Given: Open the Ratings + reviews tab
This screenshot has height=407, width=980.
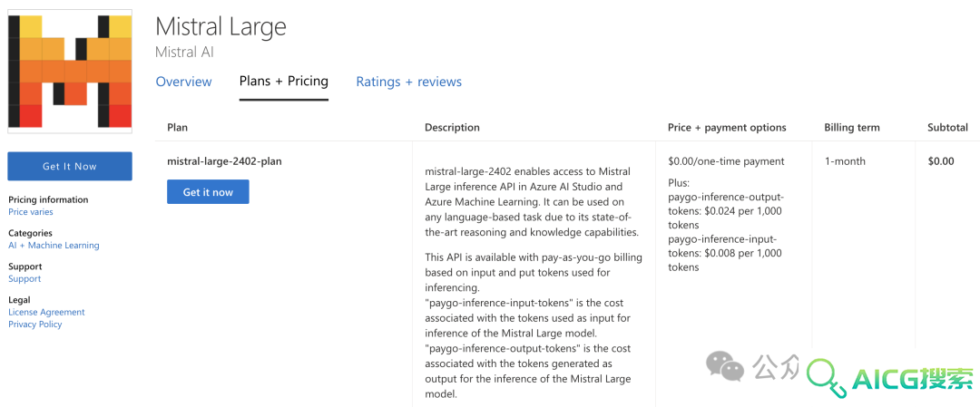Looking at the screenshot, I should (x=408, y=82).
